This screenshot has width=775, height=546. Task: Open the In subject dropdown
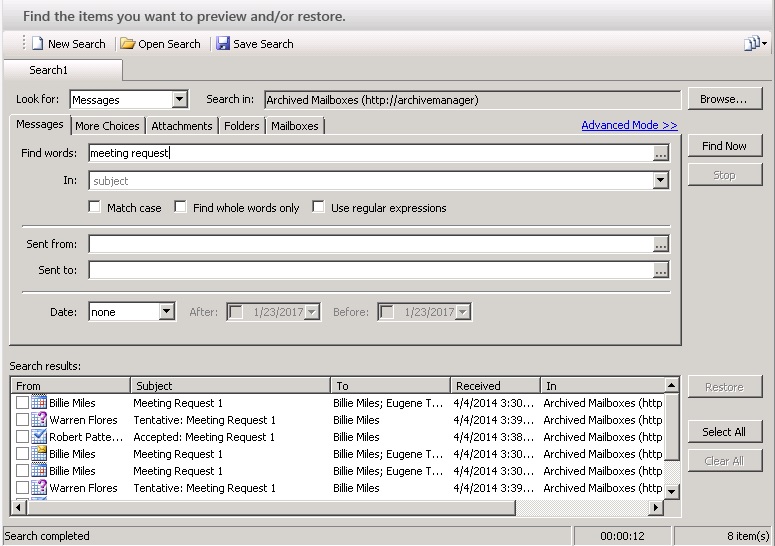[x=660, y=181]
